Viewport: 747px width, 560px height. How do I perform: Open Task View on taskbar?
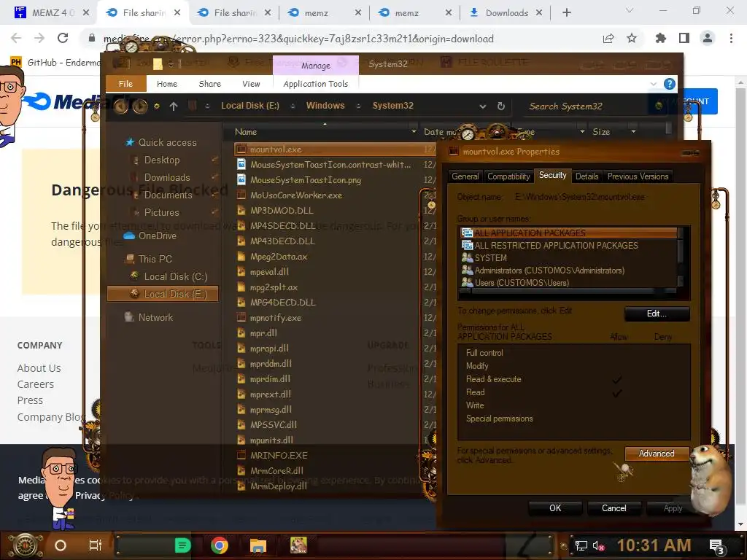pyautogui.click(x=96, y=545)
